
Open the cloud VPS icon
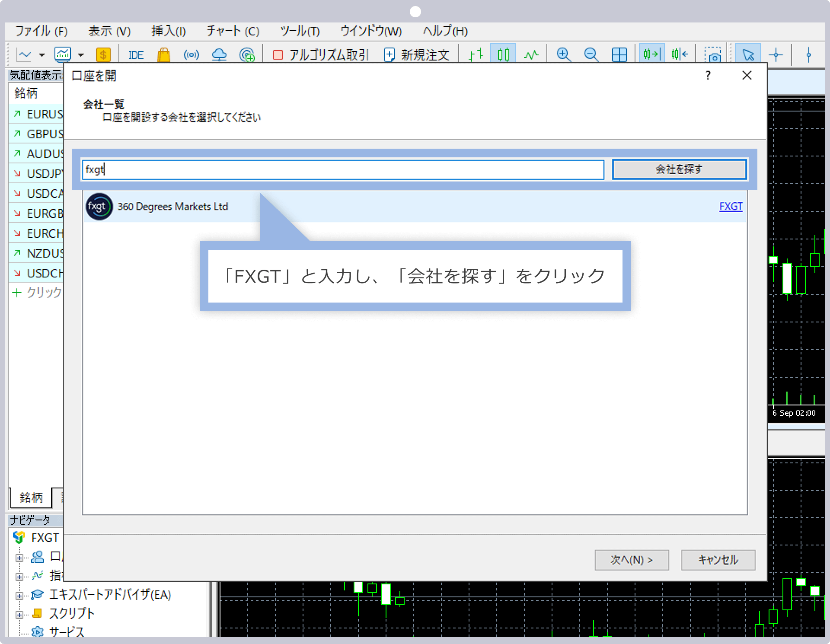pyautogui.click(x=219, y=55)
